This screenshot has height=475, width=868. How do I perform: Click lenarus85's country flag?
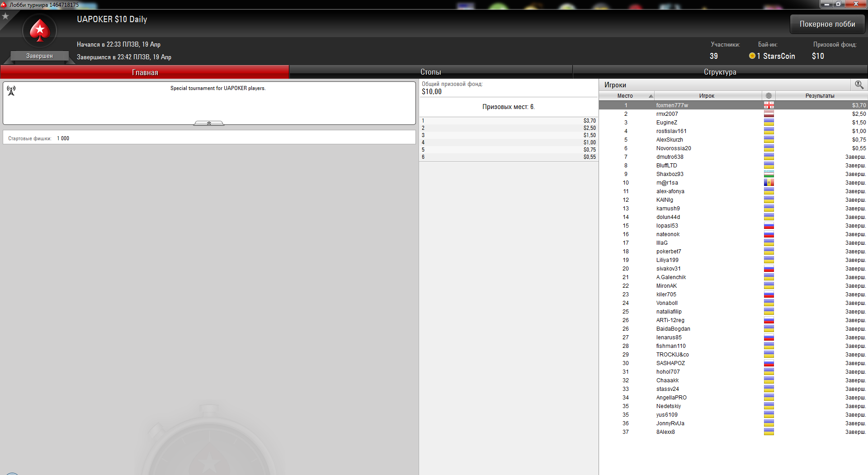click(769, 337)
